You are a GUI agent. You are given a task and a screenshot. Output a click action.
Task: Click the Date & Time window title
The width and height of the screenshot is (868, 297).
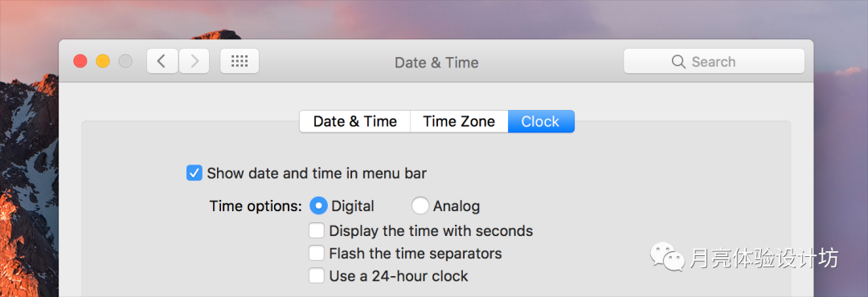pyautogui.click(x=436, y=63)
